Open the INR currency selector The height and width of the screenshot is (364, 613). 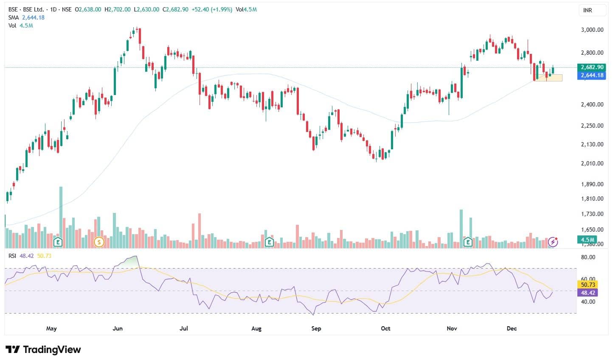click(x=593, y=10)
